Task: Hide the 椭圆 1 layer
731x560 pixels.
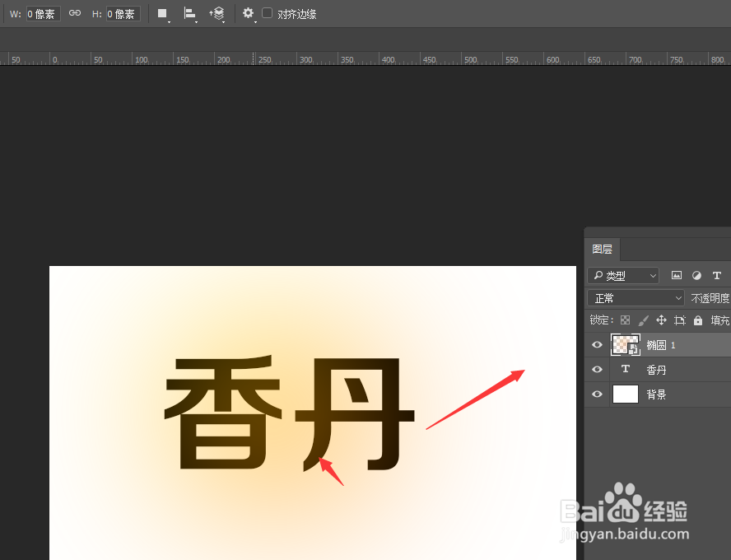Action: click(597, 344)
